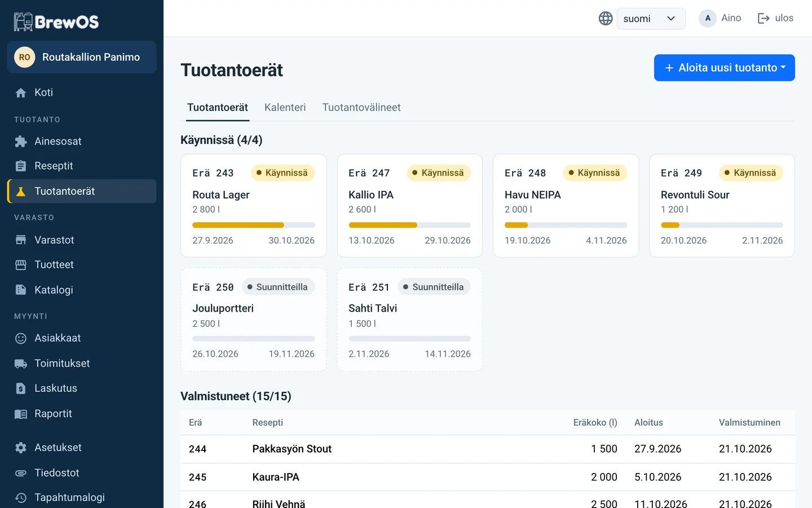The image size is (812, 508).
Task: Open the Raportit book icon
Action: click(21, 414)
